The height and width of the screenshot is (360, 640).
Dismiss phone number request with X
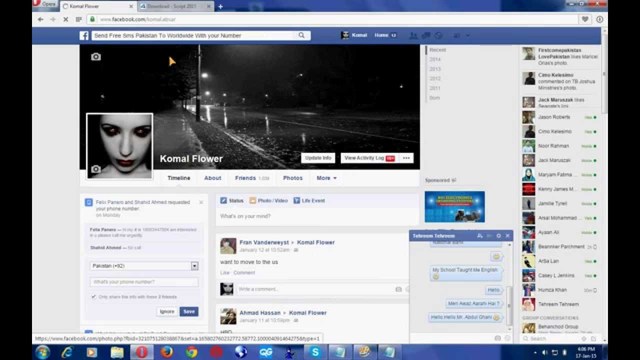pyautogui.click(x=201, y=202)
